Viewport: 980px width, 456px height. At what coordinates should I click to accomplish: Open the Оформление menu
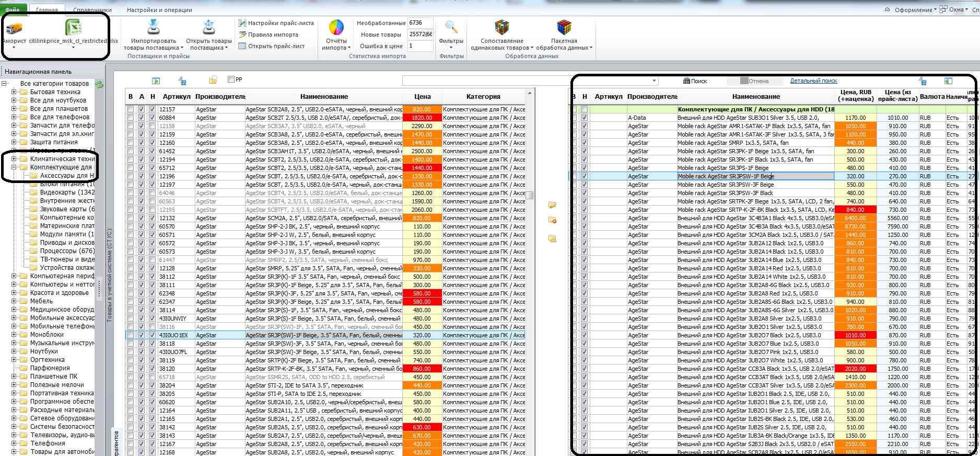coord(913,10)
